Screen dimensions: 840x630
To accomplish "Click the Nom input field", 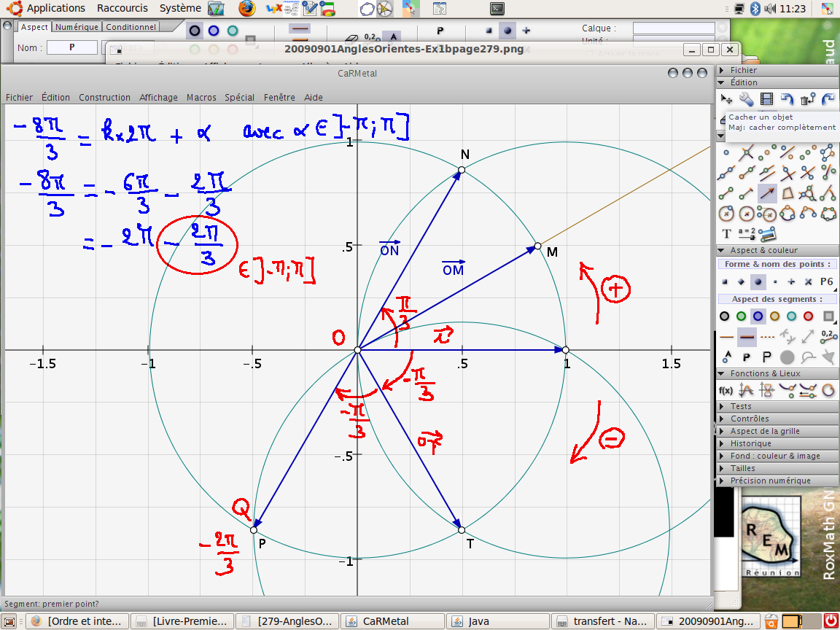I will pos(71,47).
